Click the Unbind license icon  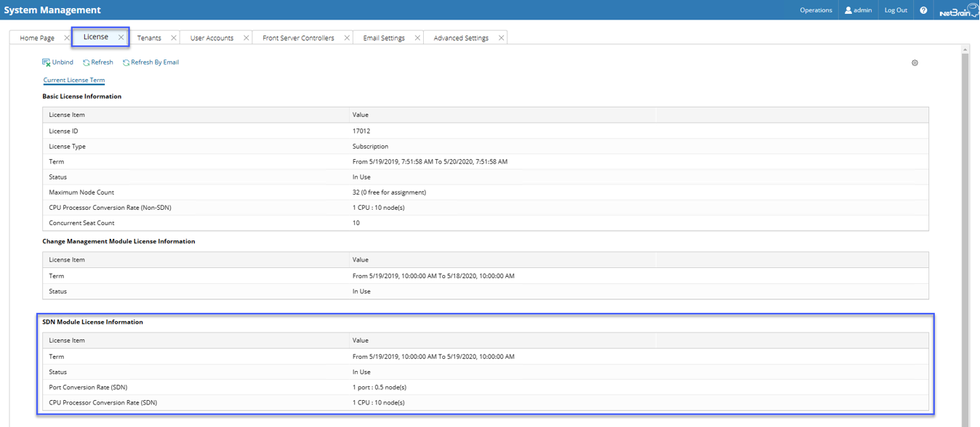47,62
